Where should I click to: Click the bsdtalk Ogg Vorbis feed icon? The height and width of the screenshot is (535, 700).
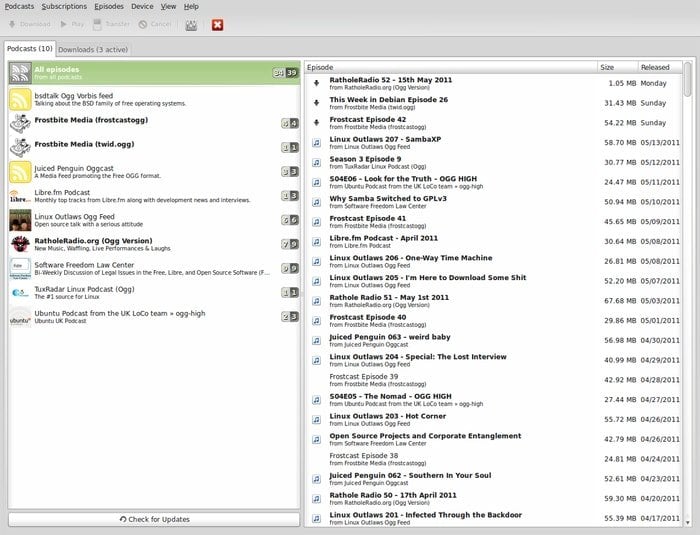point(20,99)
